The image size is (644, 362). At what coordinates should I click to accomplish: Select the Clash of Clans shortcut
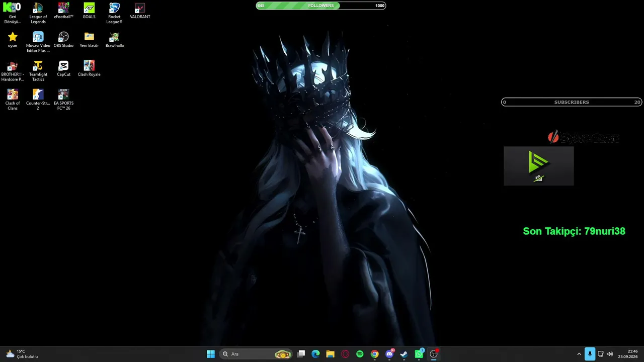click(x=13, y=100)
